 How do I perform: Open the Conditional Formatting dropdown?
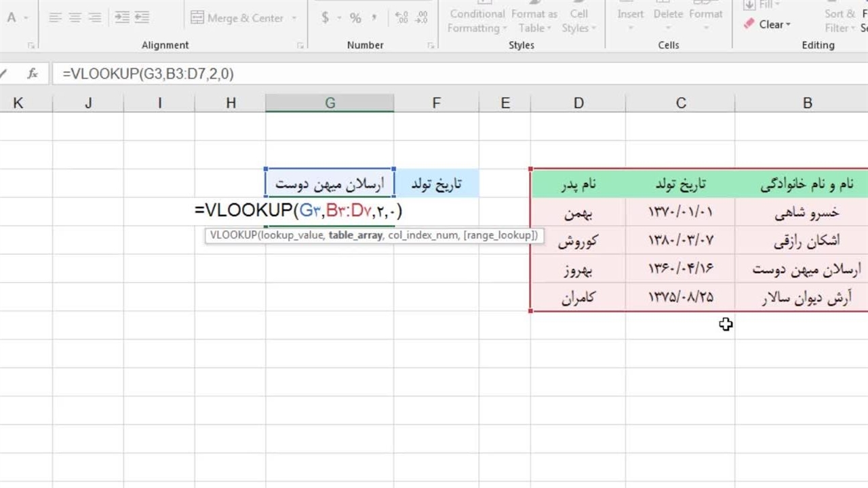click(477, 21)
